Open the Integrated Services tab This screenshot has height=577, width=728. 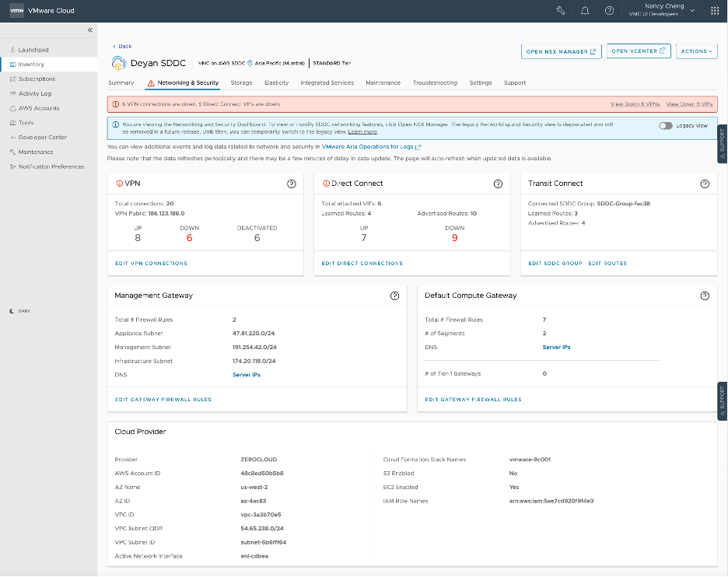click(x=327, y=82)
